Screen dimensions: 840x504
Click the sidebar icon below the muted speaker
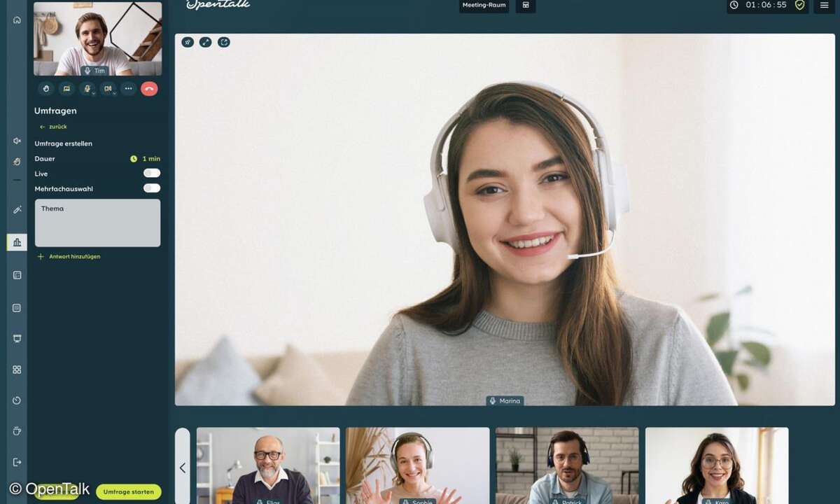pos(17,162)
